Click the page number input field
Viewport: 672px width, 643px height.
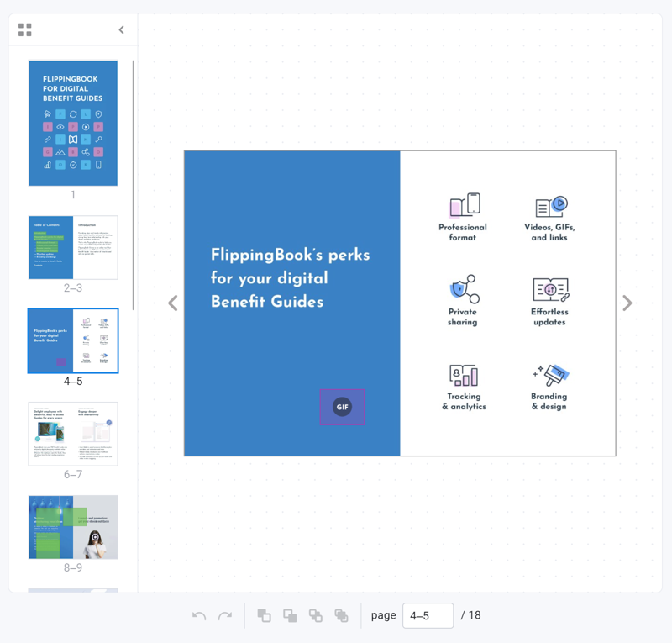[x=428, y=615]
